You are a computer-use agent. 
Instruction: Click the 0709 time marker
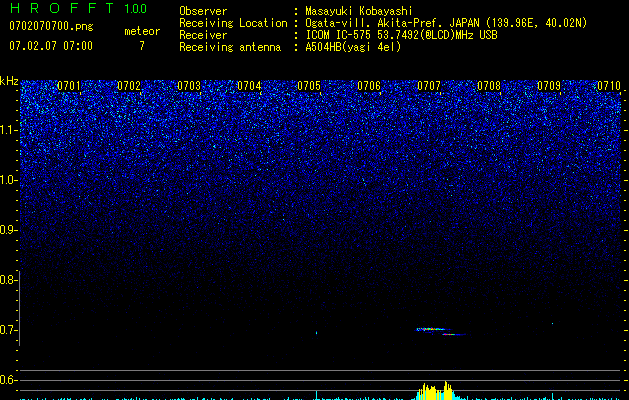549,86
